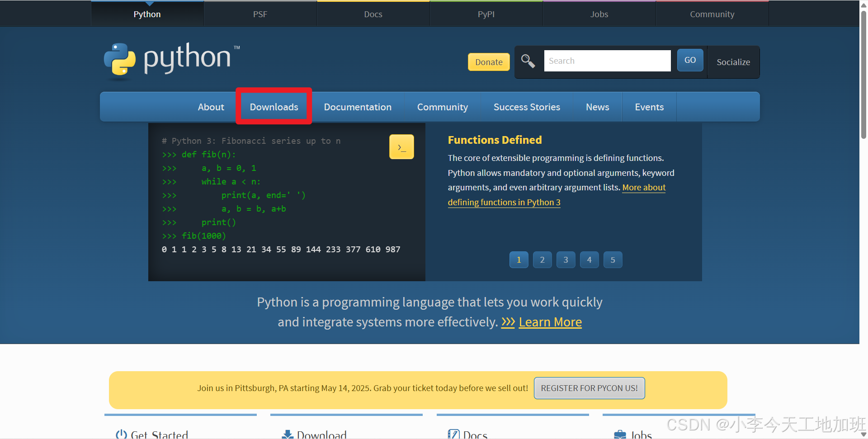
Task: Open the PSF tab in top bar
Action: pyautogui.click(x=260, y=14)
